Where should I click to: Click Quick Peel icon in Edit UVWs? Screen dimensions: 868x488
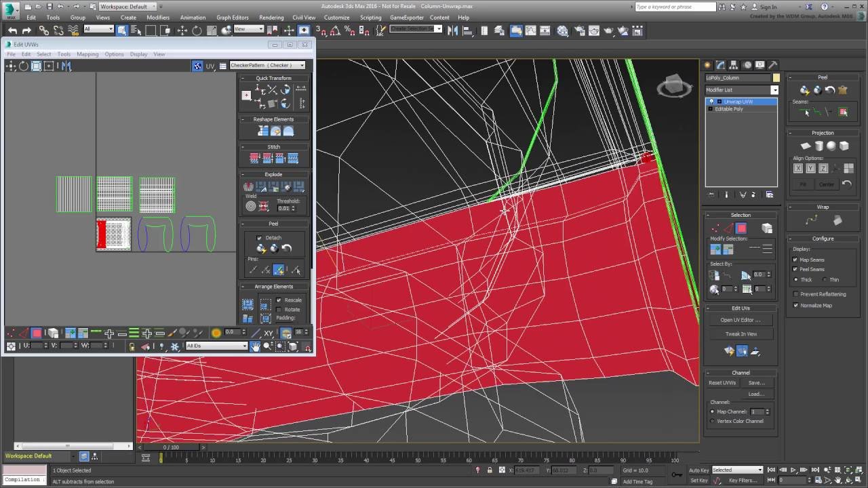tap(262, 249)
